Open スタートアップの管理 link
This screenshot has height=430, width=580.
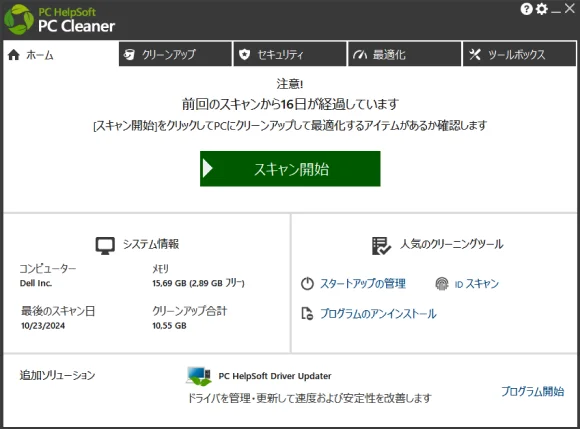click(362, 284)
